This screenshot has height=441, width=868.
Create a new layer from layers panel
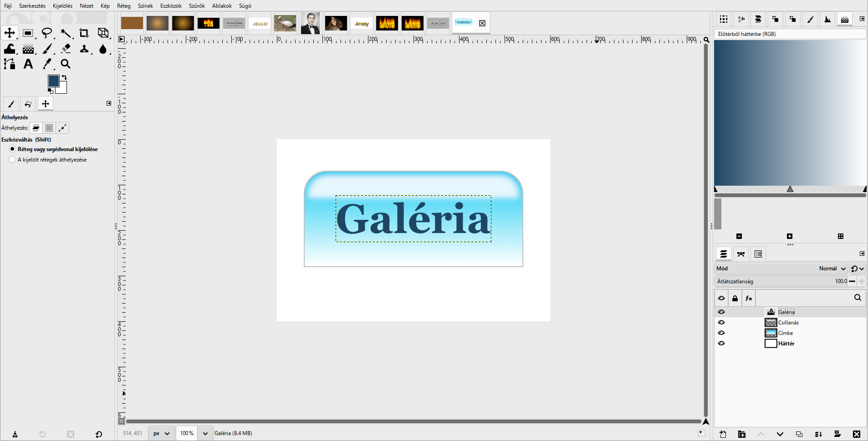[x=723, y=434]
